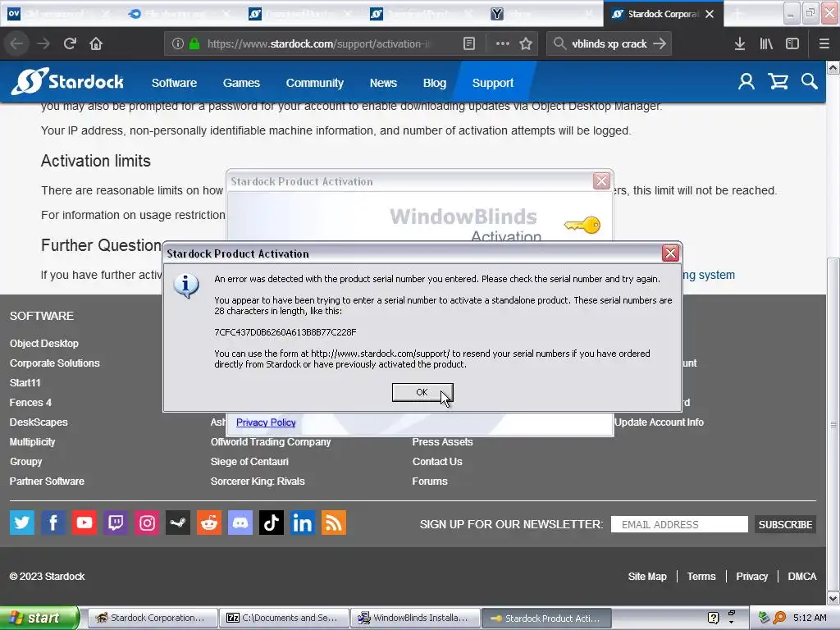
Task: Open the Object Desktop footer link
Action: tap(44, 344)
